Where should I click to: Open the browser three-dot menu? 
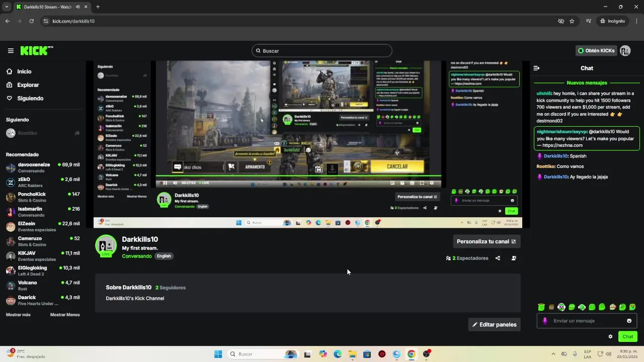(x=636, y=21)
